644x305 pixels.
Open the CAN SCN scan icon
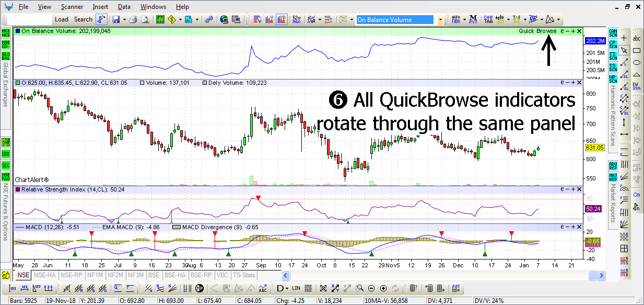click(613, 32)
